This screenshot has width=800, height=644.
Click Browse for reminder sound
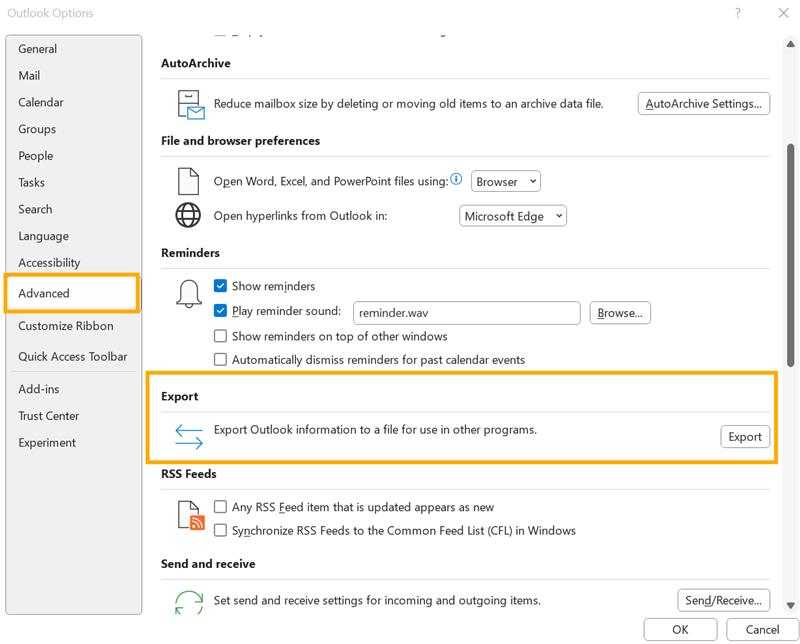(x=620, y=313)
